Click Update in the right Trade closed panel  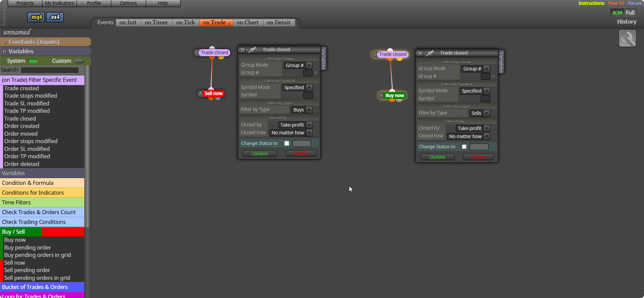click(x=437, y=157)
